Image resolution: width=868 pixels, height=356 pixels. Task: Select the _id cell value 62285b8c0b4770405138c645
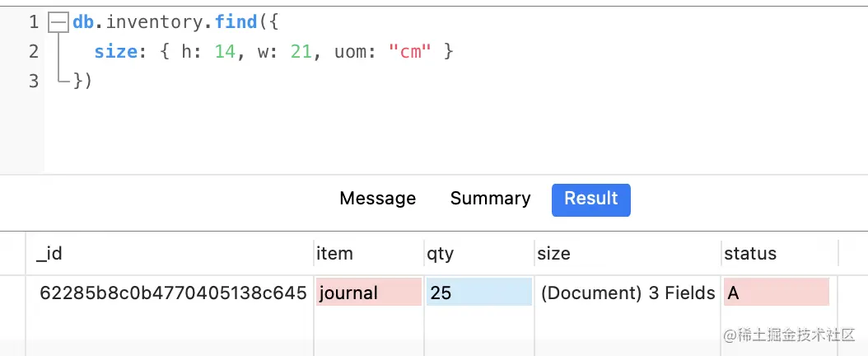pos(173,293)
